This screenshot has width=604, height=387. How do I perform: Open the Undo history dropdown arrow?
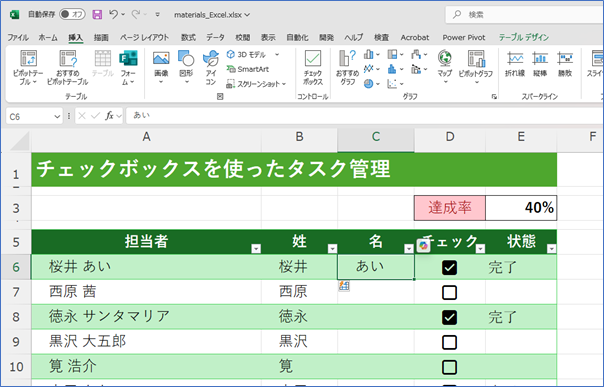(123, 15)
